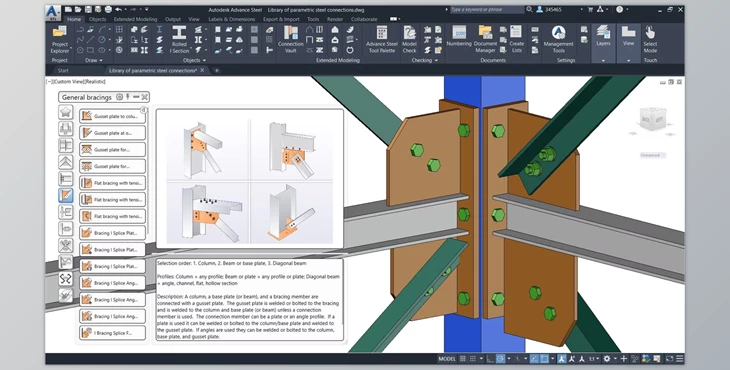Image resolution: width=730 pixels, height=370 pixels.
Task: Select 'Gusset plate at o...' connection
Action: 112,133
